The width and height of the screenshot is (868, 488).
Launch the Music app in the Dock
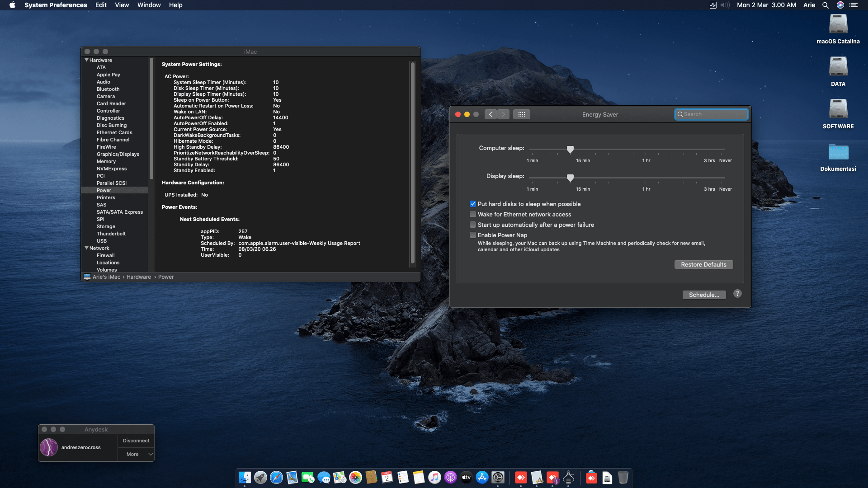point(434,477)
